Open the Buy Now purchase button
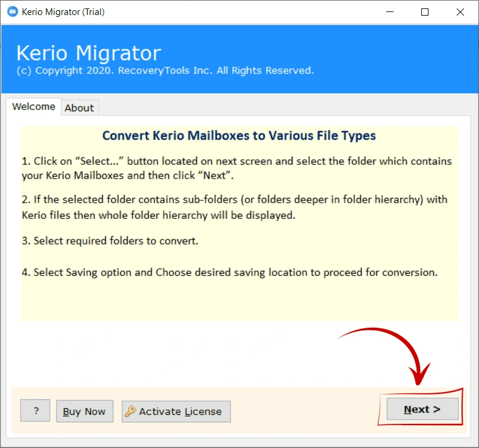 tap(85, 411)
